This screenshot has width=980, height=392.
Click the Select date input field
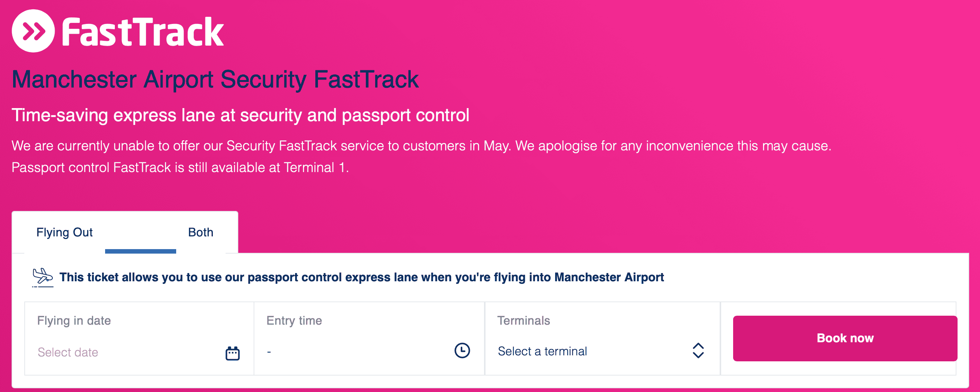(x=68, y=352)
